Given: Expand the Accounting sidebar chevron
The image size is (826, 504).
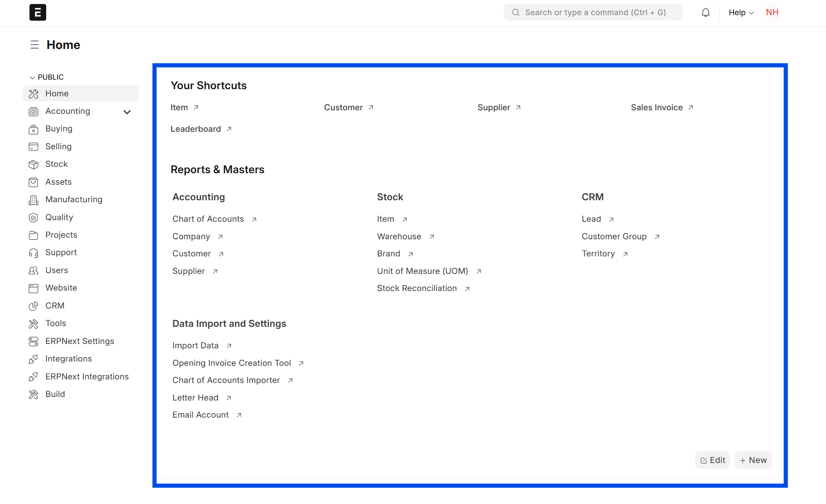Looking at the screenshot, I should [127, 112].
